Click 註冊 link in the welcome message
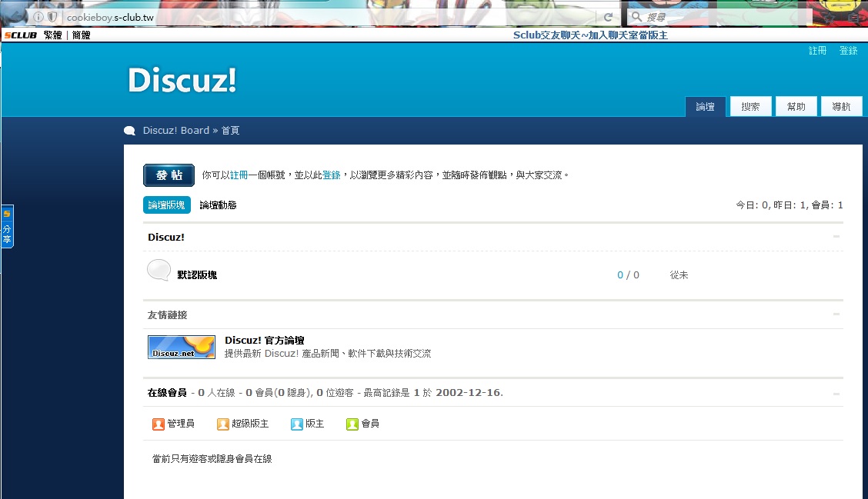 [x=239, y=175]
